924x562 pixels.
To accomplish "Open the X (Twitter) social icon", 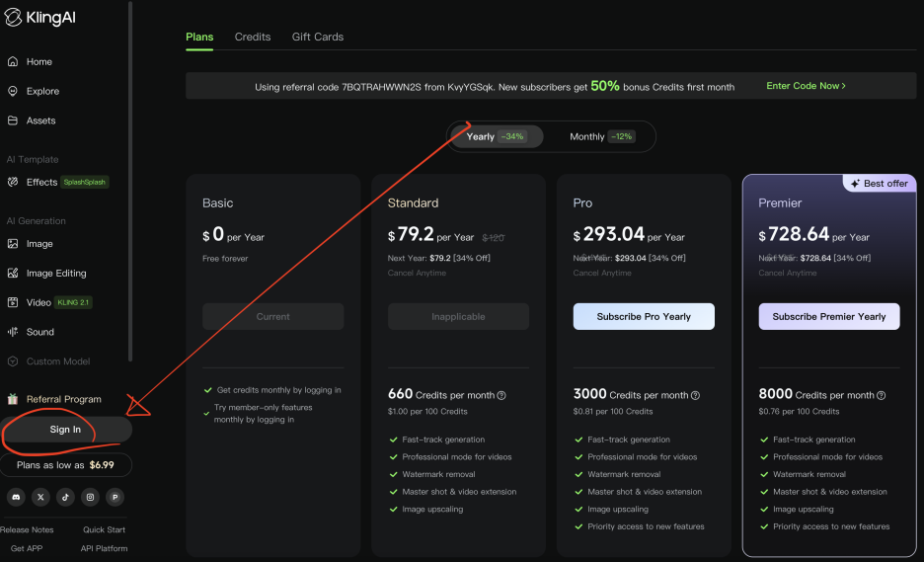I will point(40,497).
